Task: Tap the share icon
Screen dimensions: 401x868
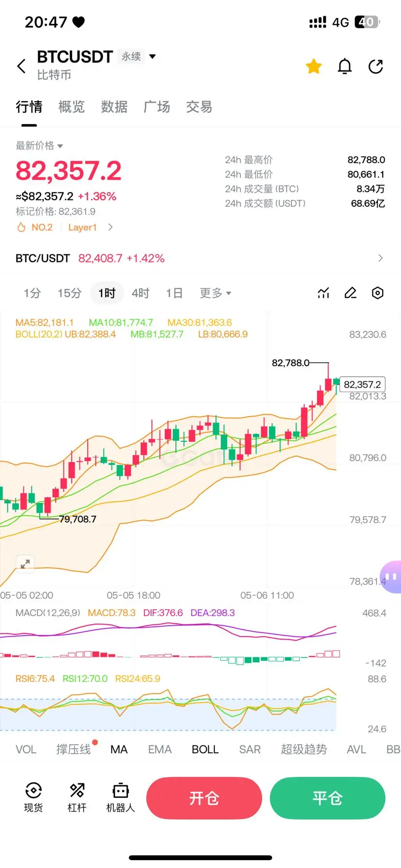Action: pos(376,66)
